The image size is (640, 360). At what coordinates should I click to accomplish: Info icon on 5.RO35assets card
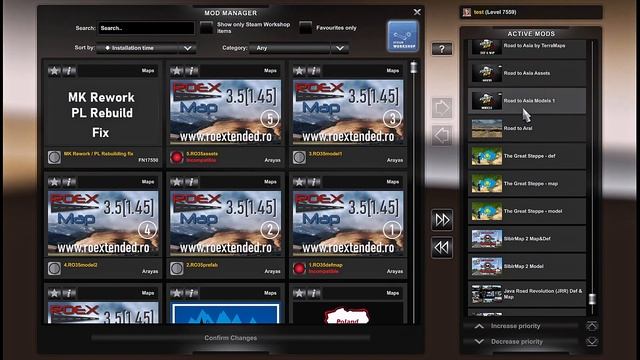191,71
